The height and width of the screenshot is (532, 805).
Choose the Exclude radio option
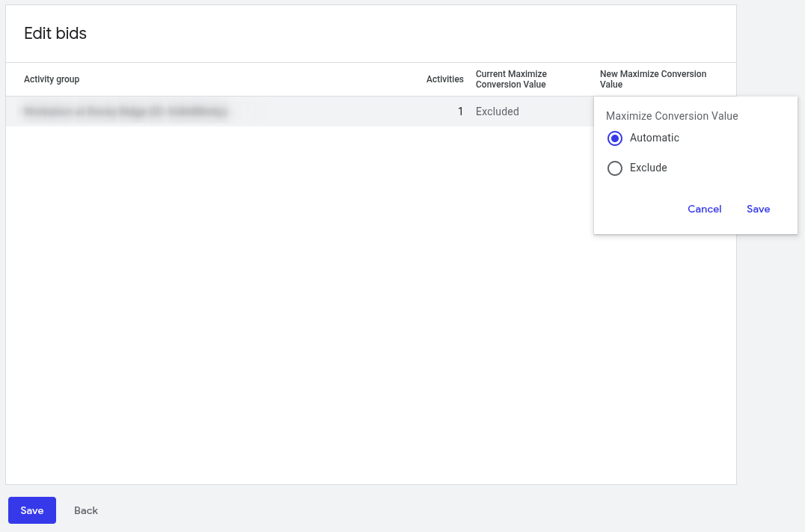614,168
